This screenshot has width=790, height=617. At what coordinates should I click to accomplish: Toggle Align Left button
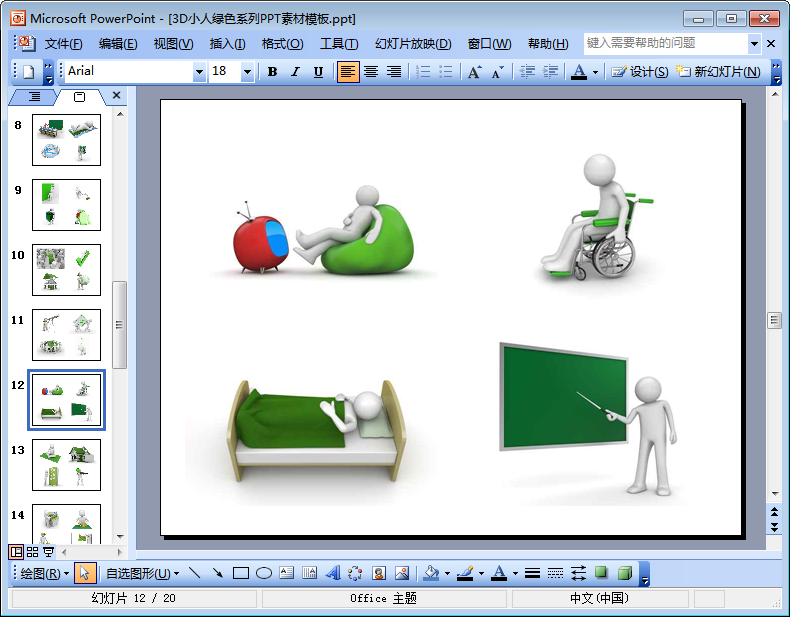point(348,72)
